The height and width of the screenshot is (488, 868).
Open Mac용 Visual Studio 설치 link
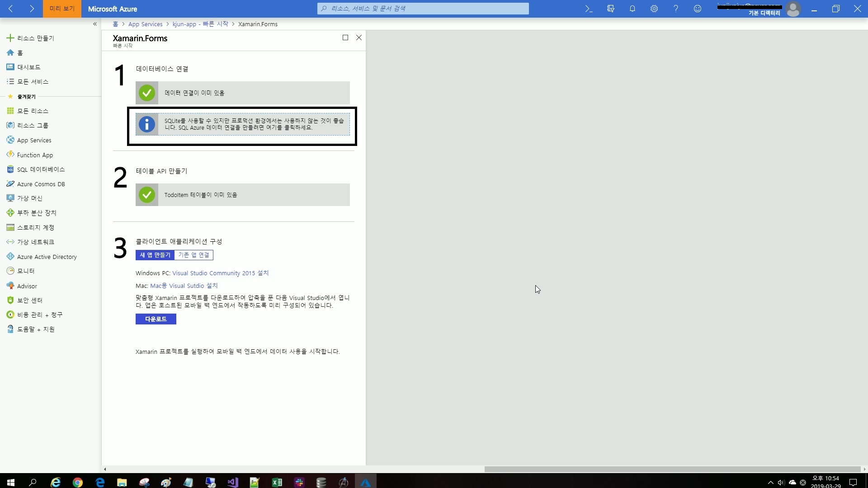(184, 286)
